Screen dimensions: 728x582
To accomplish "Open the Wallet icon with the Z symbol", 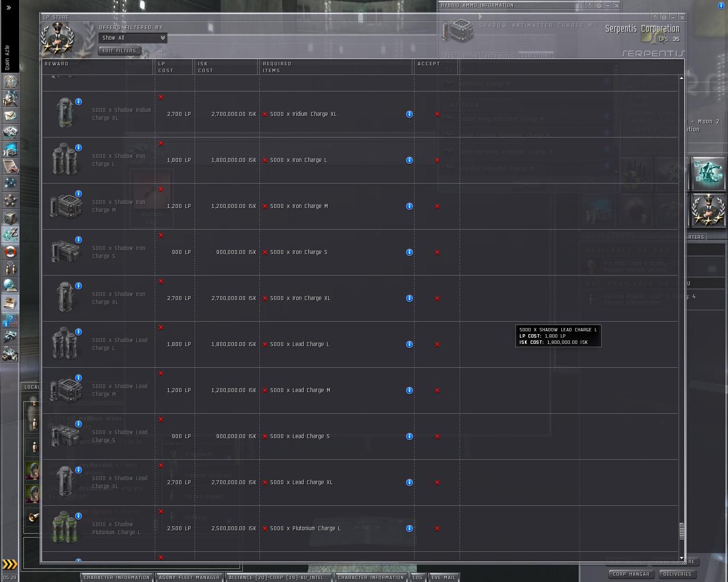I will (x=10, y=235).
